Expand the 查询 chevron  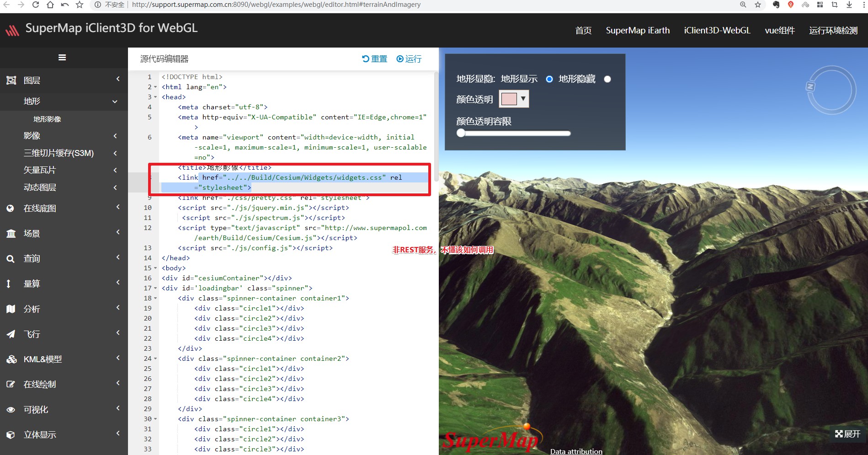[x=118, y=257]
